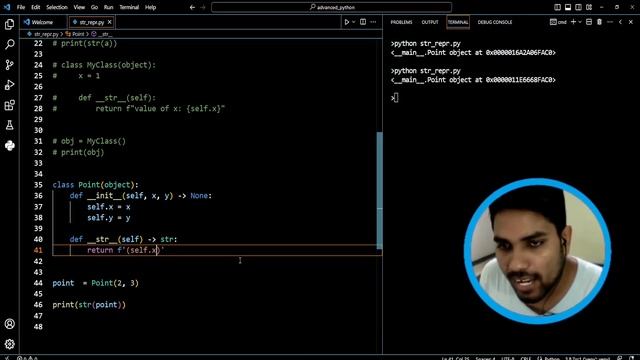Open the Source Control view
Viewport: 640px width, 360px height.
click(9, 64)
